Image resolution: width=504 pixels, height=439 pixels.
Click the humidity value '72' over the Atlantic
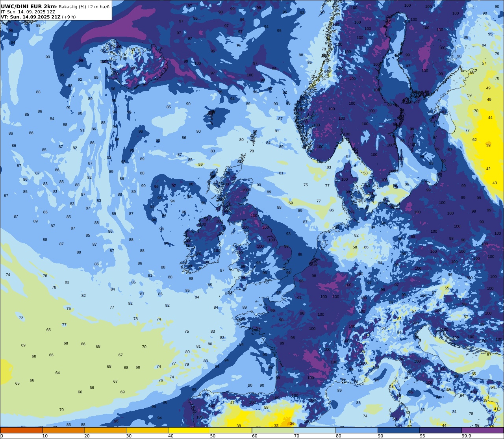click(21, 318)
